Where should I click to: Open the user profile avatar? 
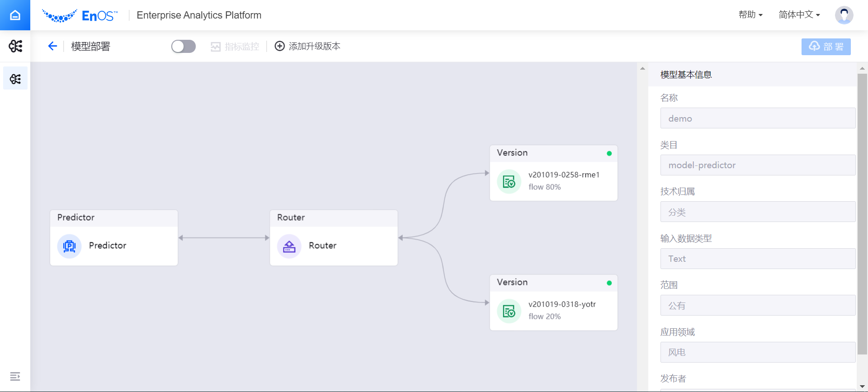coord(844,15)
